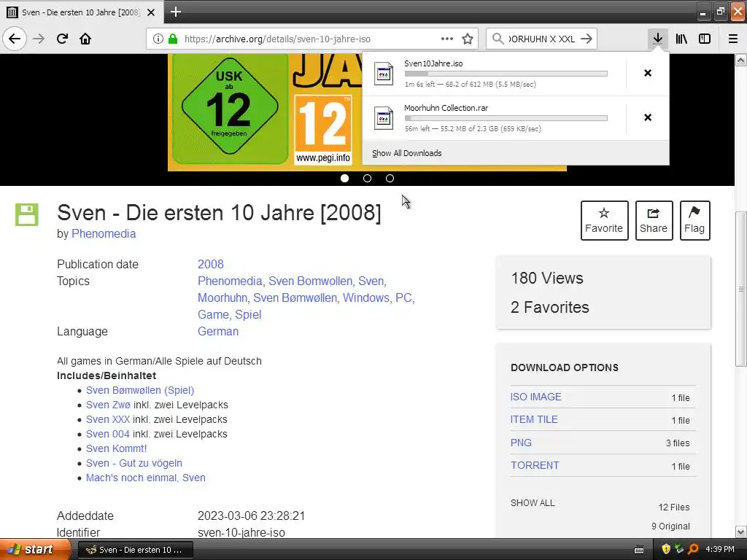Expand ITEM TILE download option
This screenshot has height=560, width=747.
click(x=534, y=419)
